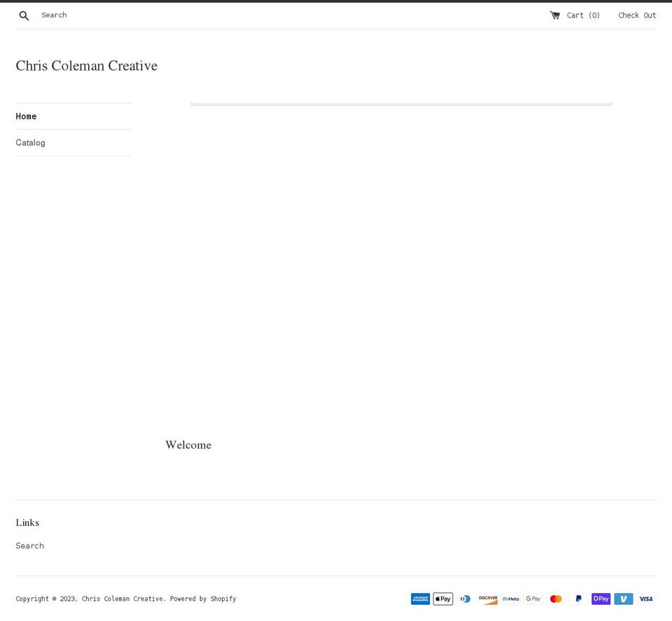Click the Welcome heading
This screenshot has height=621, width=672.
tap(188, 445)
